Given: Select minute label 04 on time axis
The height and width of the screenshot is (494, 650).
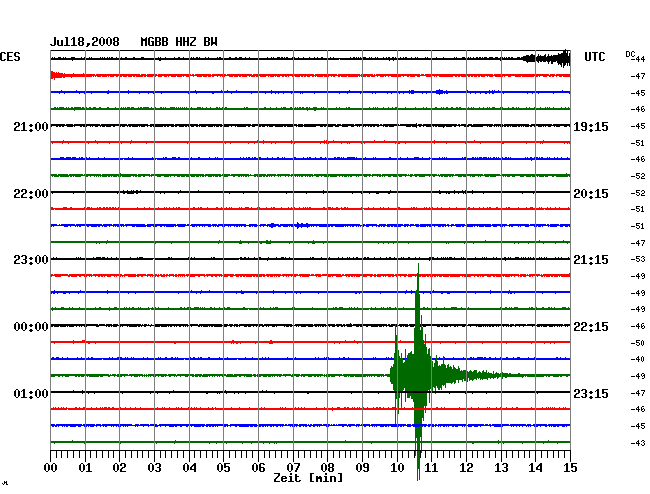Looking at the screenshot, I should point(189,467).
